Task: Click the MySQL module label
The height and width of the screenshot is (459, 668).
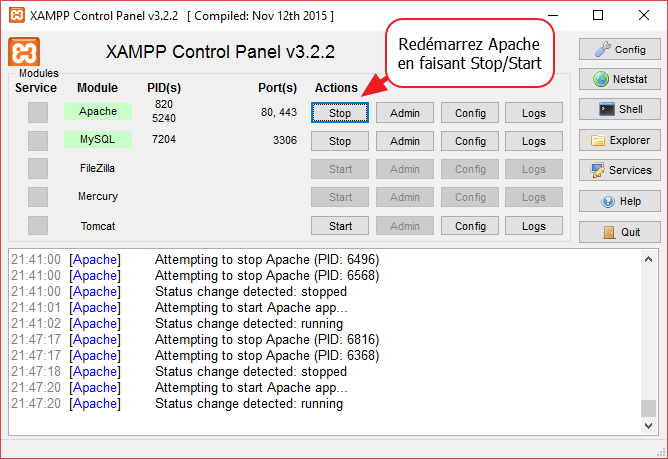Action: (98, 139)
